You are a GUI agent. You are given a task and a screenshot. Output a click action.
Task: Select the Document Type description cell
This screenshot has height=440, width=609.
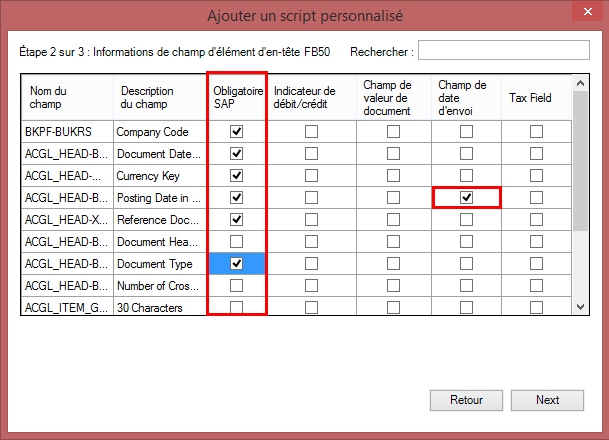click(x=160, y=264)
